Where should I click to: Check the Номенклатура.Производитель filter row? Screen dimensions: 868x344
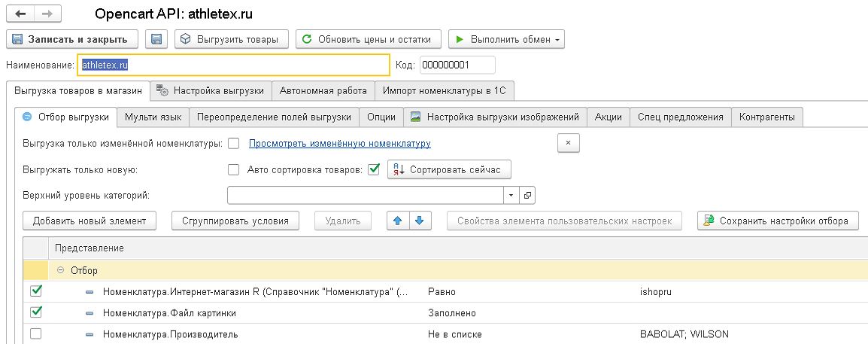35,333
